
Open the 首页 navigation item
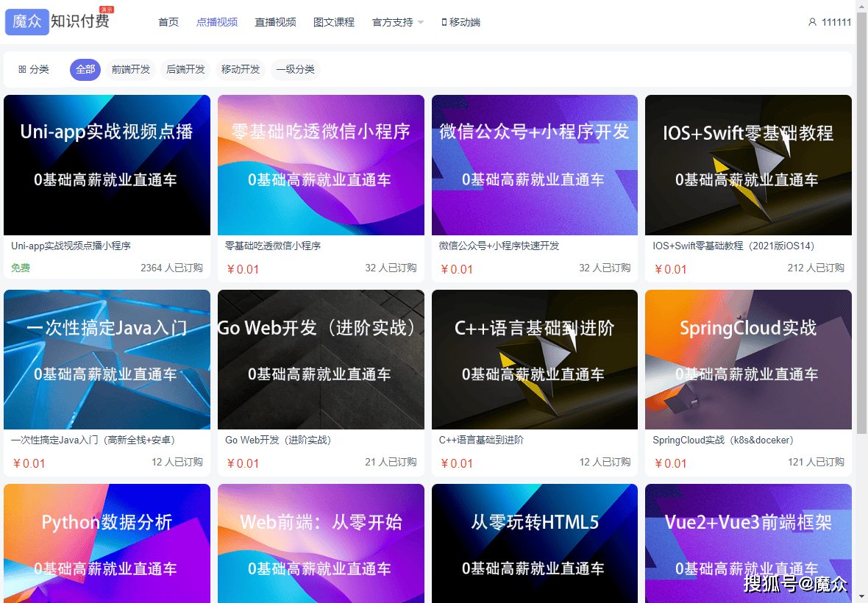pos(168,22)
